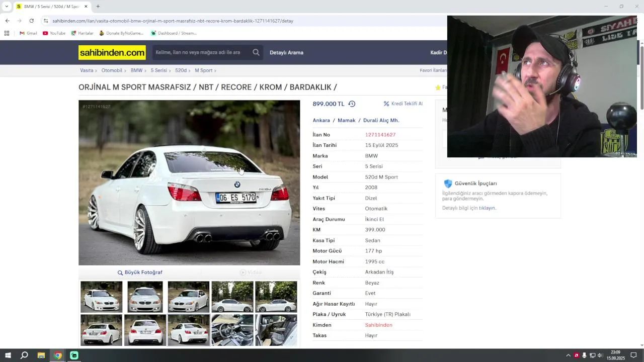Screen dimensions: 644x362
Task: Click the Sahibinden seller type link
Action: point(378,325)
